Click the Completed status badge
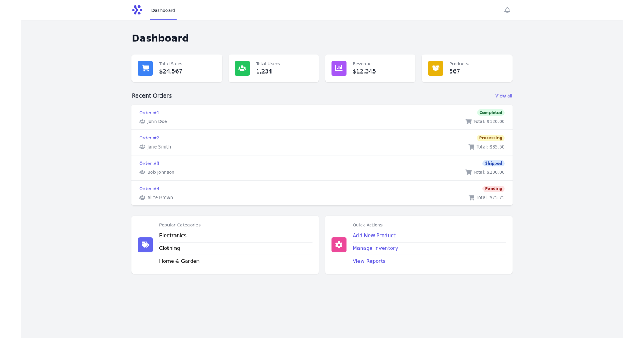This screenshot has height=338, width=644. click(x=491, y=112)
